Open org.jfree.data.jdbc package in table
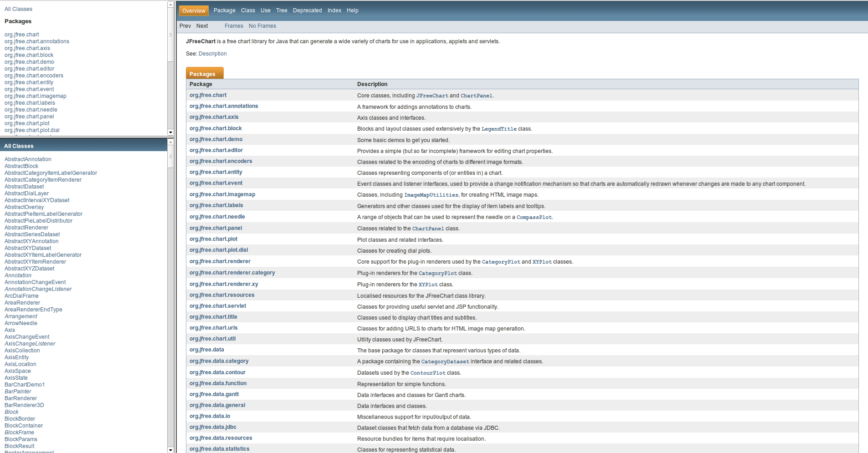The height and width of the screenshot is (453, 868). pyautogui.click(x=213, y=427)
